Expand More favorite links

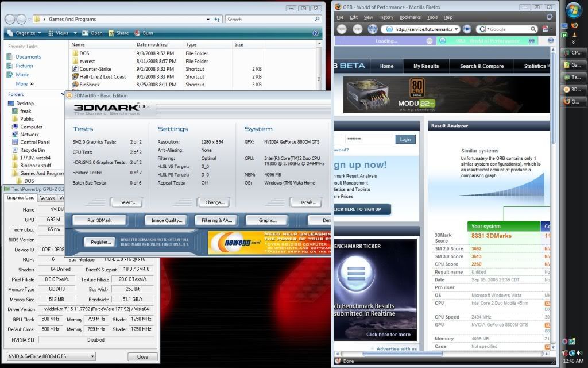click(x=25, y=84)
